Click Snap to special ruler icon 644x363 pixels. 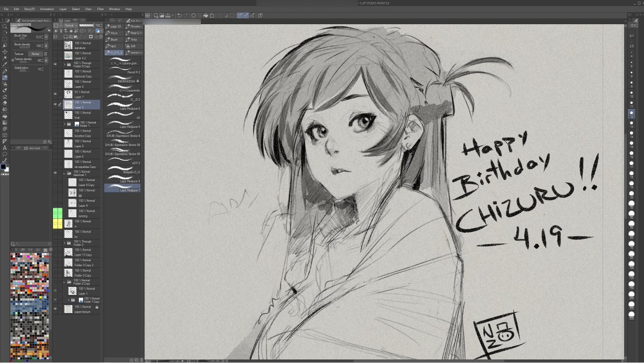[246, 16]
